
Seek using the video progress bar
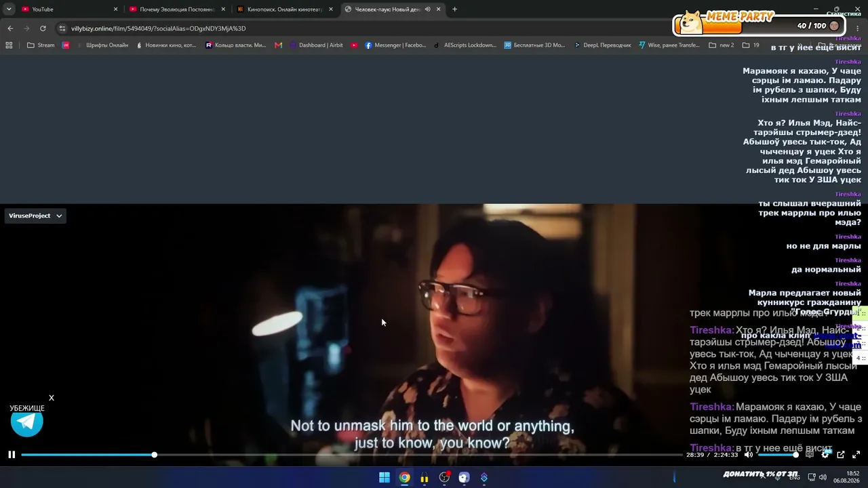coord(351,455)
